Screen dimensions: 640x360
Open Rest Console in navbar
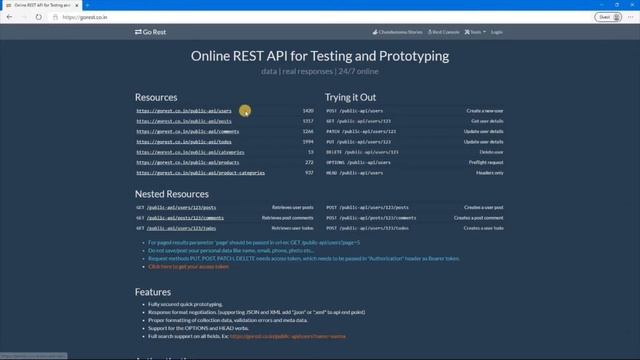click(x=443, y=32)
